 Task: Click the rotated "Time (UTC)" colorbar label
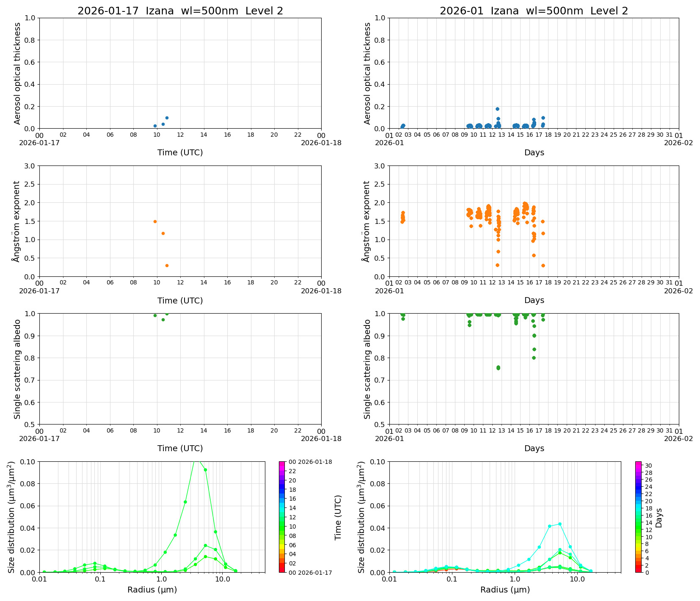338,517
